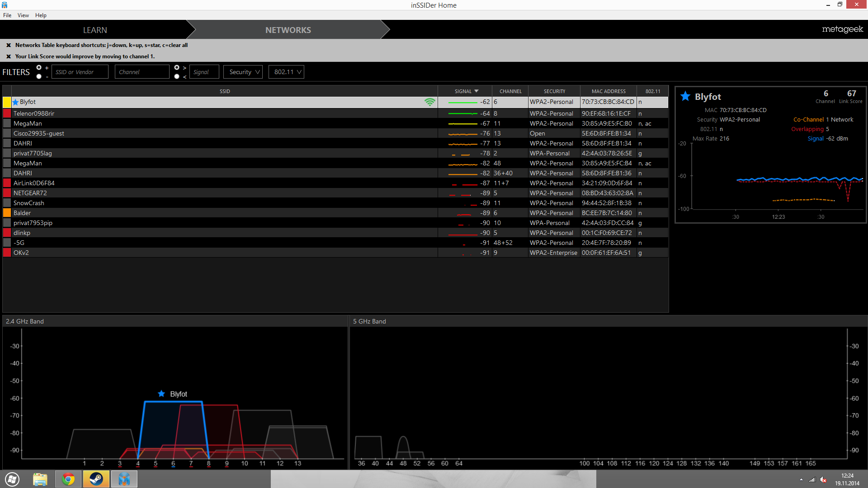Open the File menu
Image resolution: width=868 pixels, height=488 pixels.
[7, 15]
